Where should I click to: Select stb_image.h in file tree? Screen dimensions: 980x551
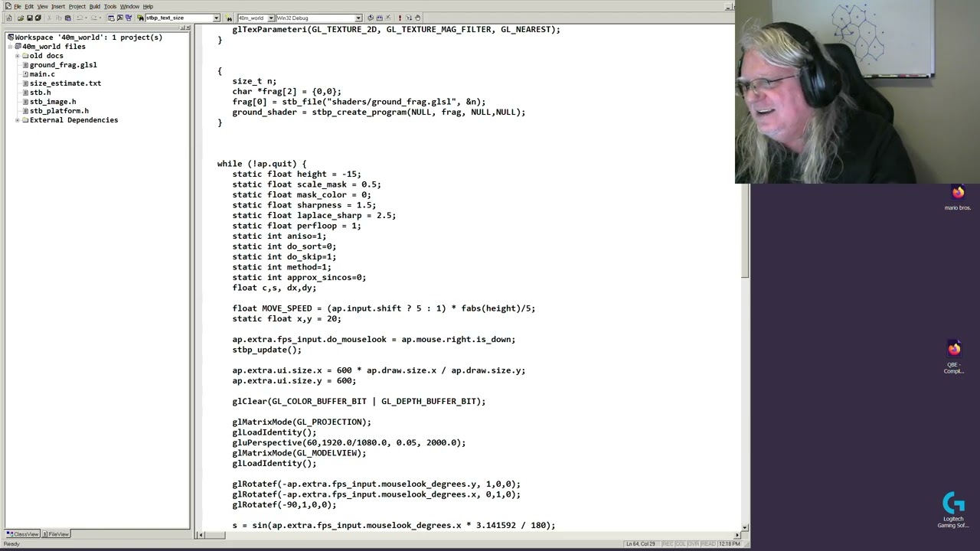tap(53, 102)
